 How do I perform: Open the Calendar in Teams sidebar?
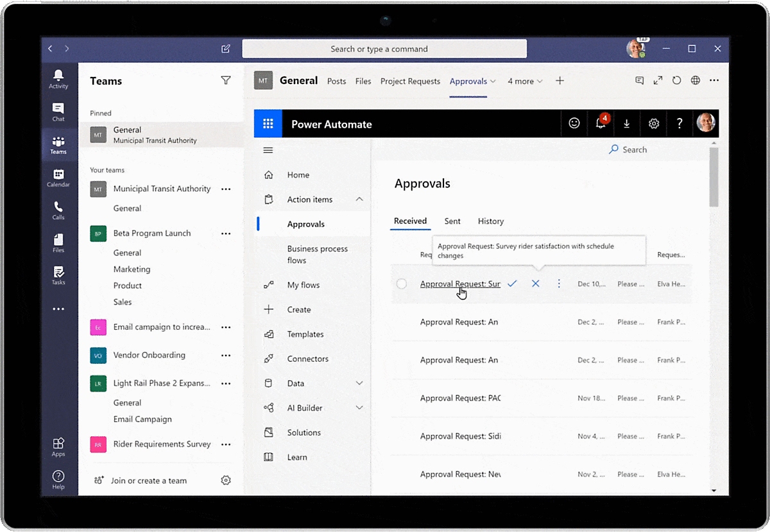(58, 178)
